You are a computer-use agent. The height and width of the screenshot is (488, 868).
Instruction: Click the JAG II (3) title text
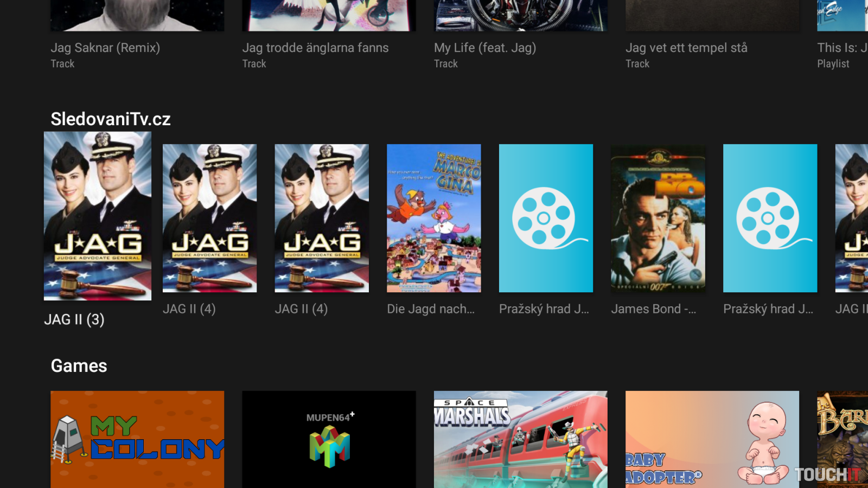pos(74,319)
